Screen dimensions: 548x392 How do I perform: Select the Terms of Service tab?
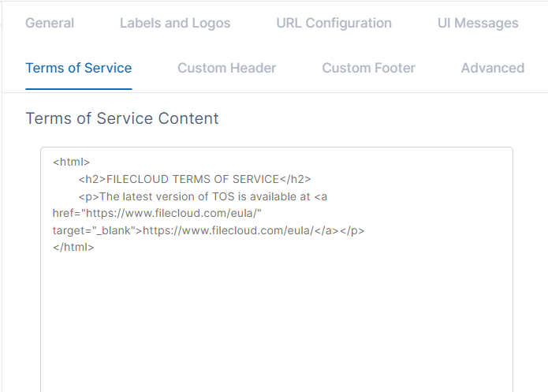[78, 68]
